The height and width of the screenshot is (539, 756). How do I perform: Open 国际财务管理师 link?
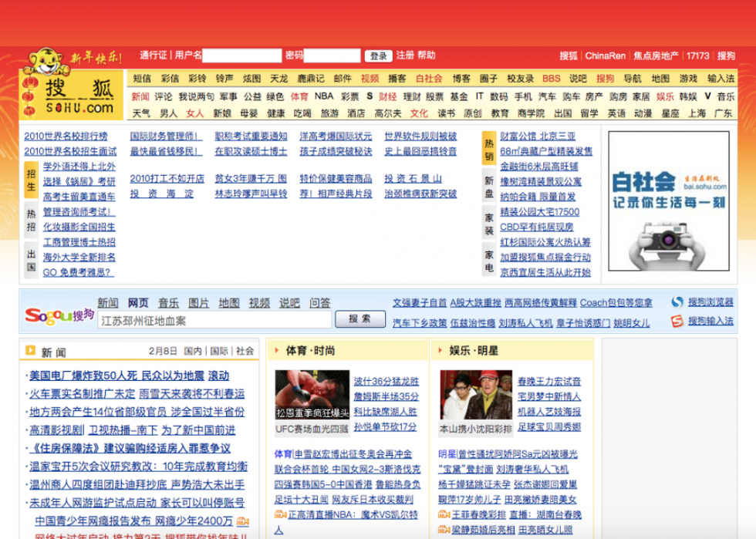click(x=166, y=136)
